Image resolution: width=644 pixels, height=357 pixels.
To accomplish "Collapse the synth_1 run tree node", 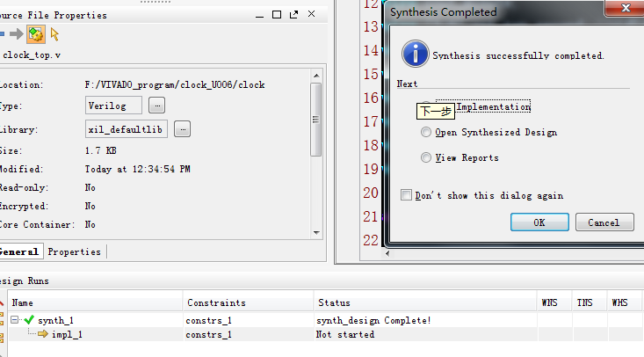I will (x=15, y=319).
